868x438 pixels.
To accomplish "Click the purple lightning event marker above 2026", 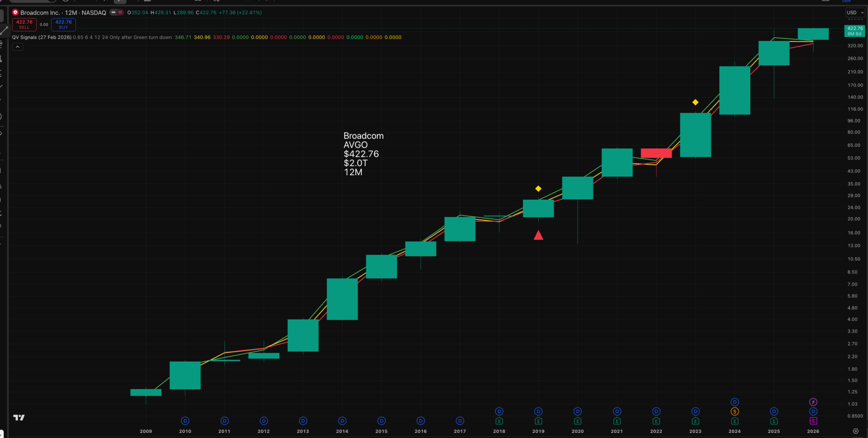I will 813,402.
